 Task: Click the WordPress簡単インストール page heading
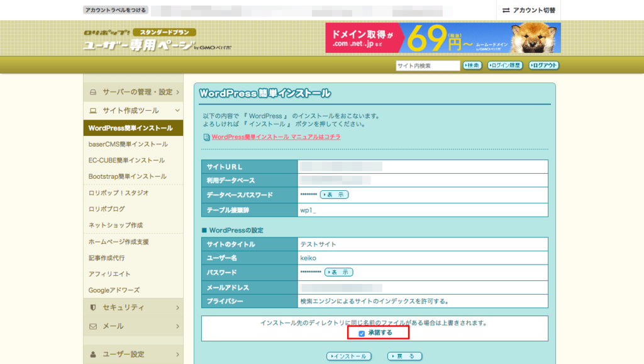point(265,93)
